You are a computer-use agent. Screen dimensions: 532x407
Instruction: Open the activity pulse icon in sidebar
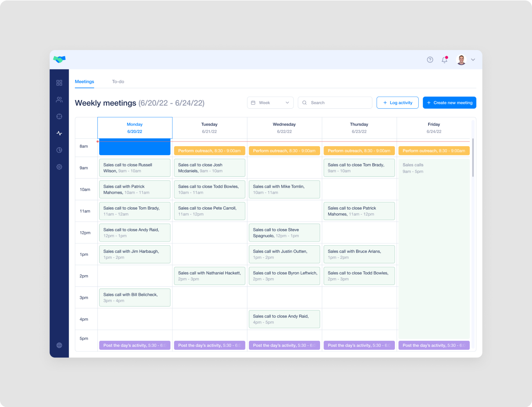click(59, 133)
